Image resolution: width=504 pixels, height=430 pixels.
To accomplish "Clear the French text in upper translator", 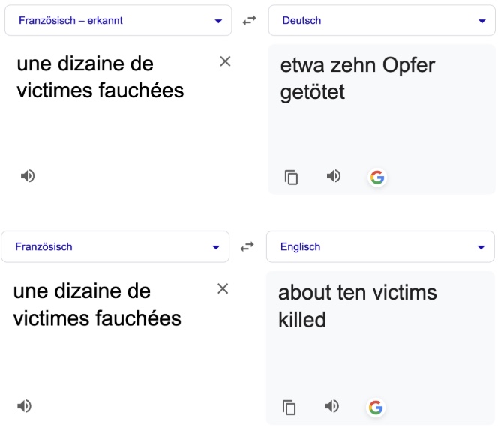I will 225,61.
